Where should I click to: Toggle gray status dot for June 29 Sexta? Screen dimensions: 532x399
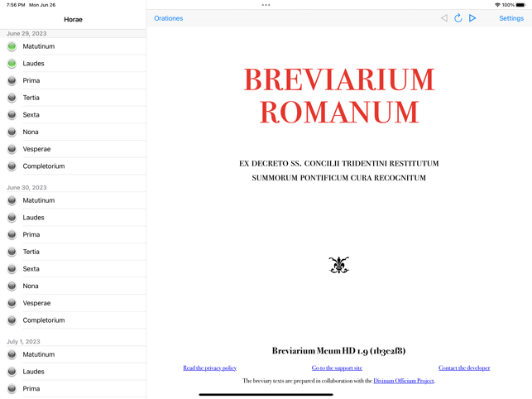pos(12,115)
